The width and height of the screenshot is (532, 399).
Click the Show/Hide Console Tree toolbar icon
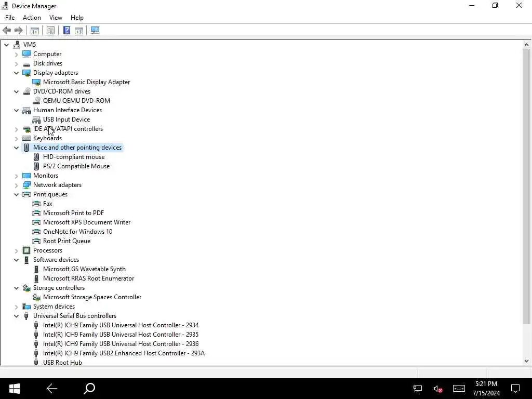(35, 31)
